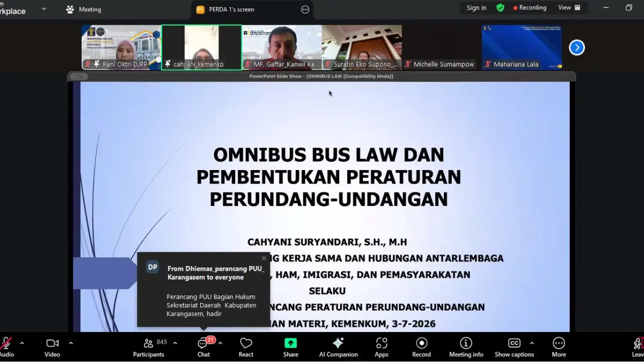Expand audio options caret next to Audio
Viewport: 644px width, 362px height.
pyautogui.click(x=22, y=343)
